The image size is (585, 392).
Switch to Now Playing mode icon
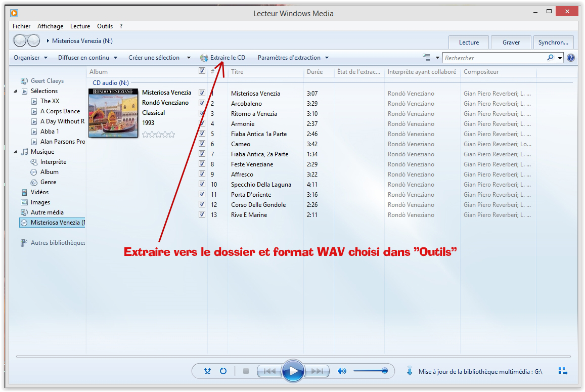(563, 371)
